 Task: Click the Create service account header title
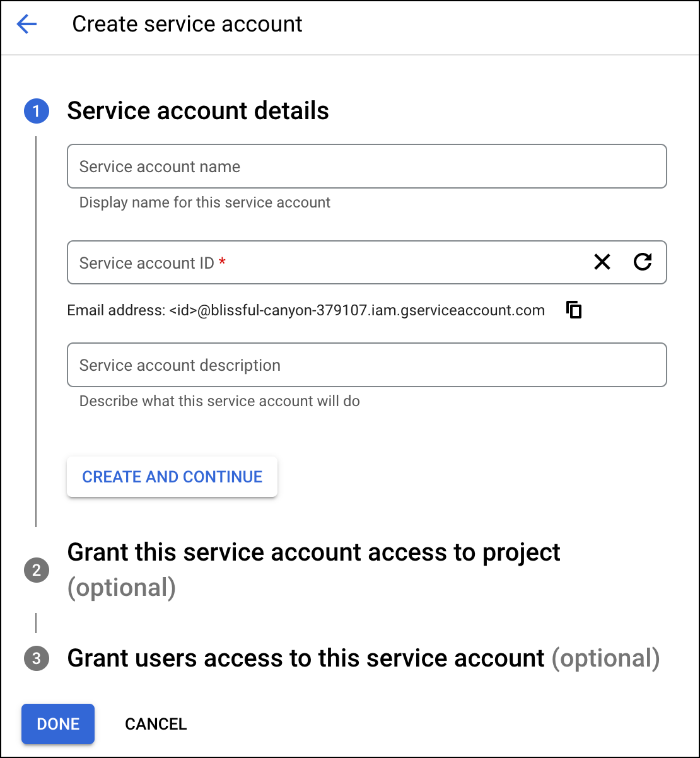point(187,24)
